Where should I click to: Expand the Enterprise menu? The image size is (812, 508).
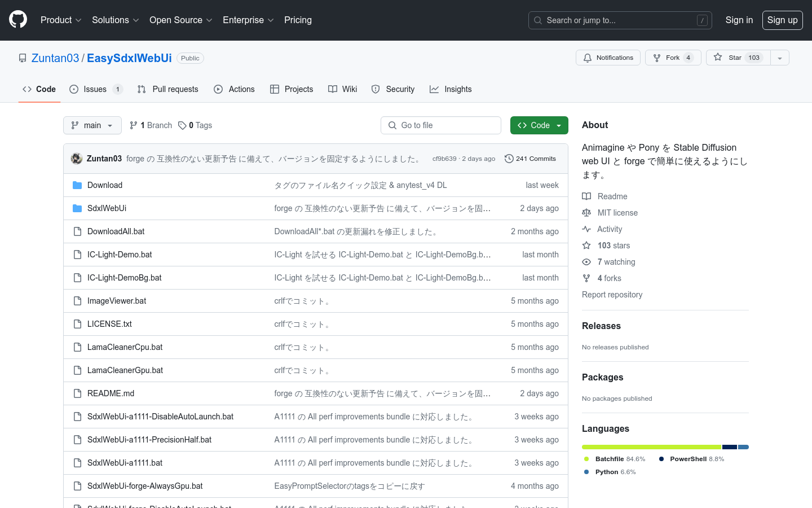pos(248,20)
